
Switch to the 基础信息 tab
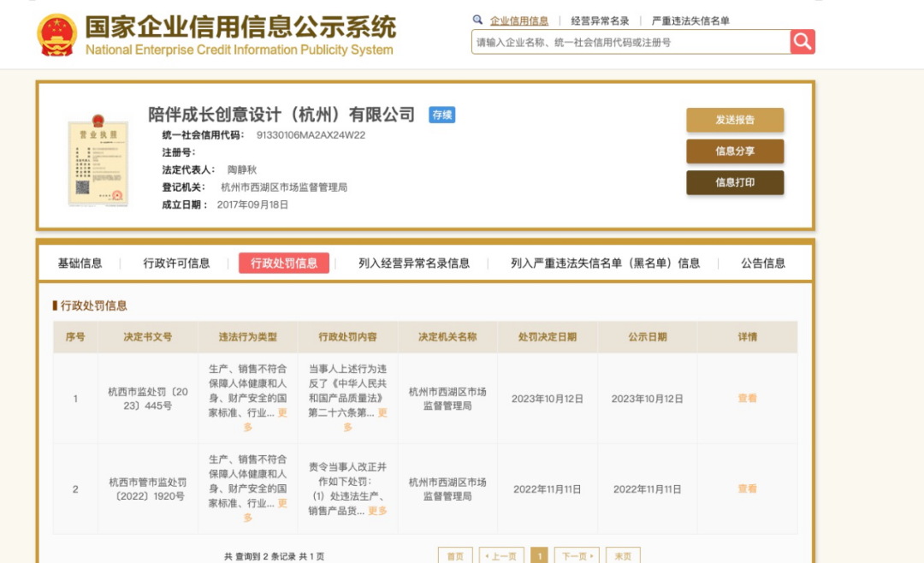80,264
